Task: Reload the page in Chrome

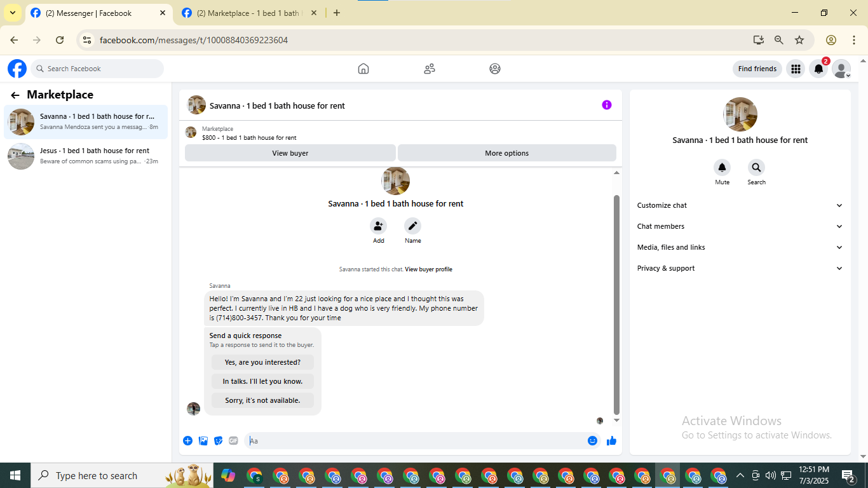Action: coord(60,40)
